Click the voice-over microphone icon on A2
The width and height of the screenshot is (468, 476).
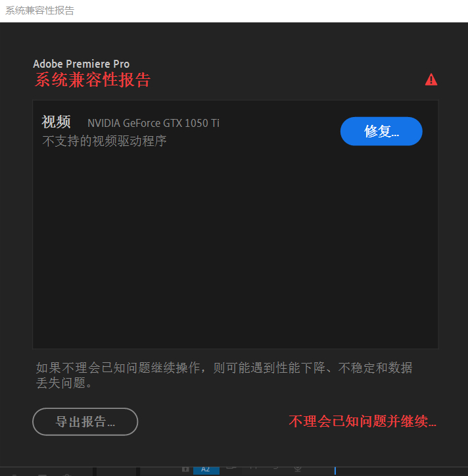click(298, 469)
